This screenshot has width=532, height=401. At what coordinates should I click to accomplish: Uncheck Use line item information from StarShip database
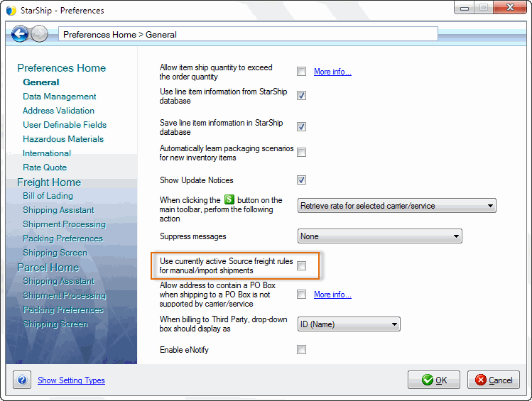(301, 96)
